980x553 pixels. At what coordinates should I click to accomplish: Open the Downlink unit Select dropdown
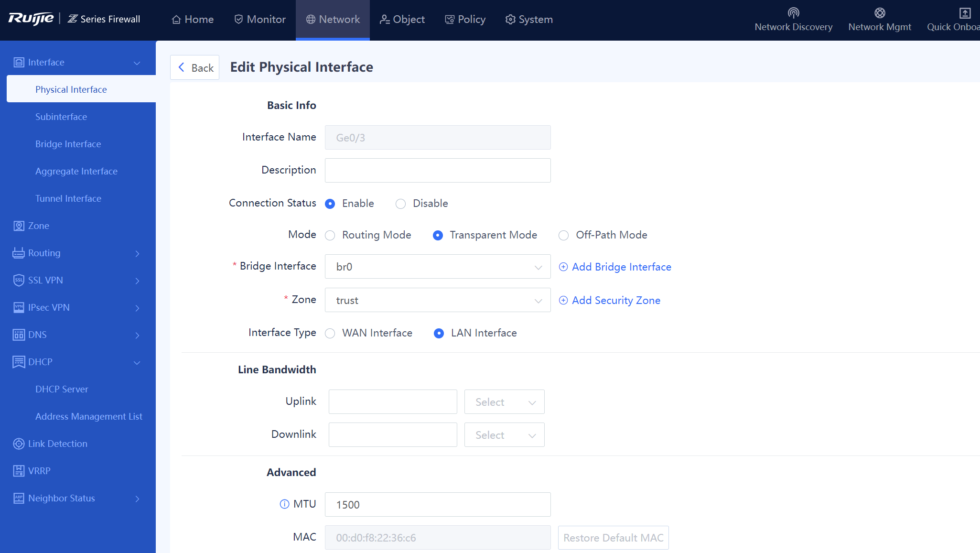pyautogui.click(x=505, y=434)
